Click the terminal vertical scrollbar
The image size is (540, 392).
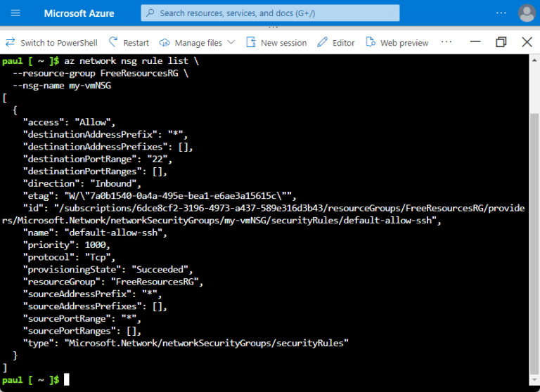(534, 211)
